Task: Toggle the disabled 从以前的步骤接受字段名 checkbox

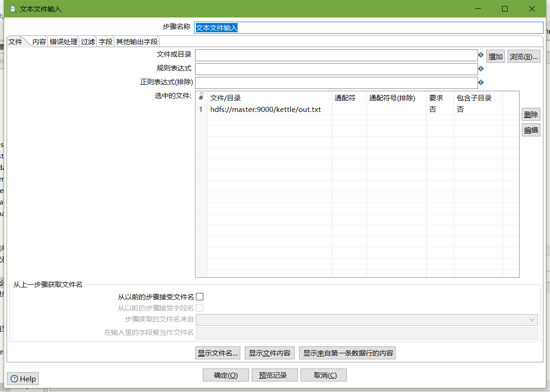Action: tap(200, 308)
